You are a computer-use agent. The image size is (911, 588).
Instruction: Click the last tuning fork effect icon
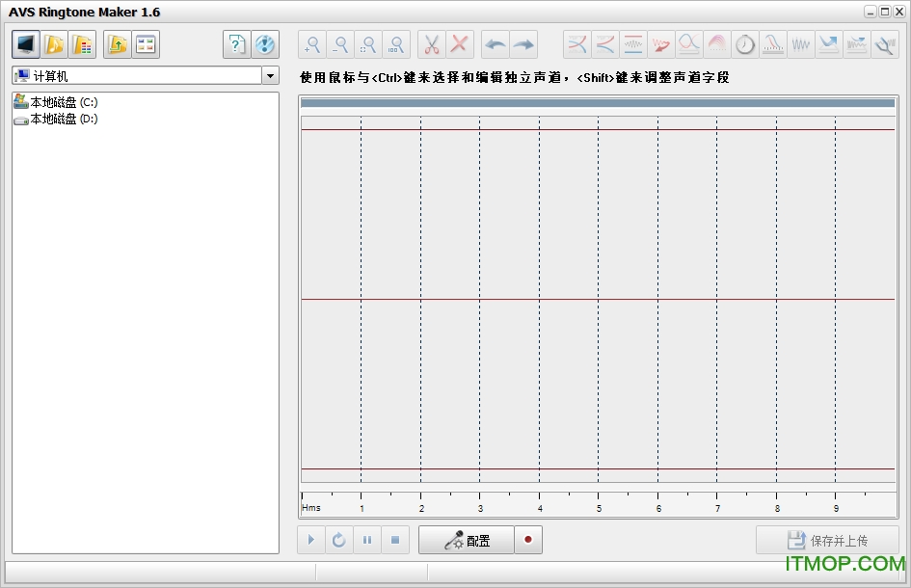pos(885,44)
